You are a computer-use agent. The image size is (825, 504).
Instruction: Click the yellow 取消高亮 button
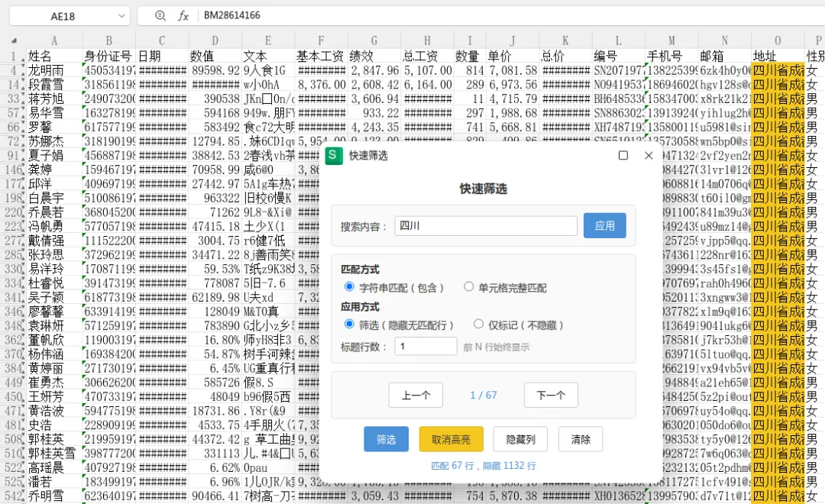point(451,439)
